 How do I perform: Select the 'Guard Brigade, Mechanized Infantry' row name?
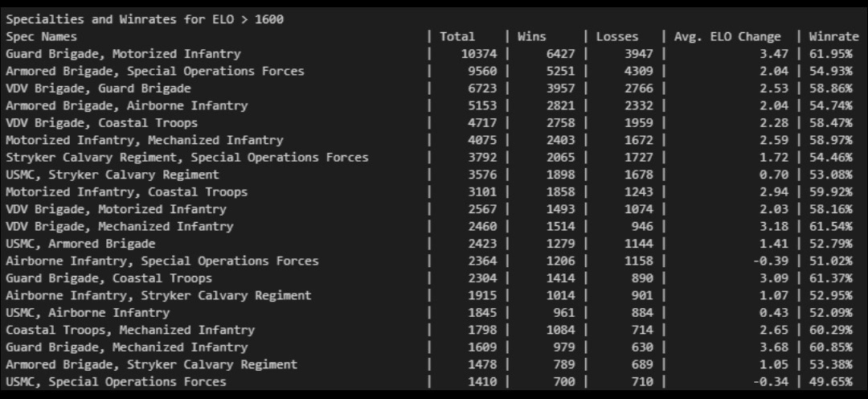click(127, 347)
